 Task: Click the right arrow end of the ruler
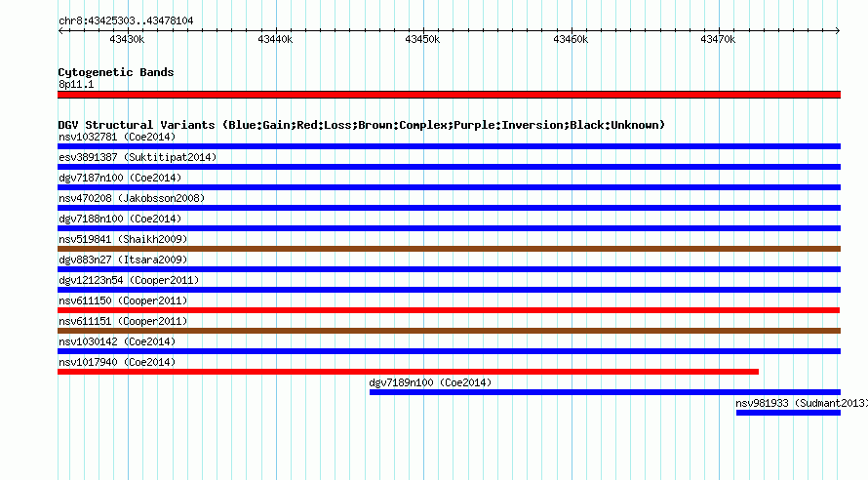pos(838,30)
